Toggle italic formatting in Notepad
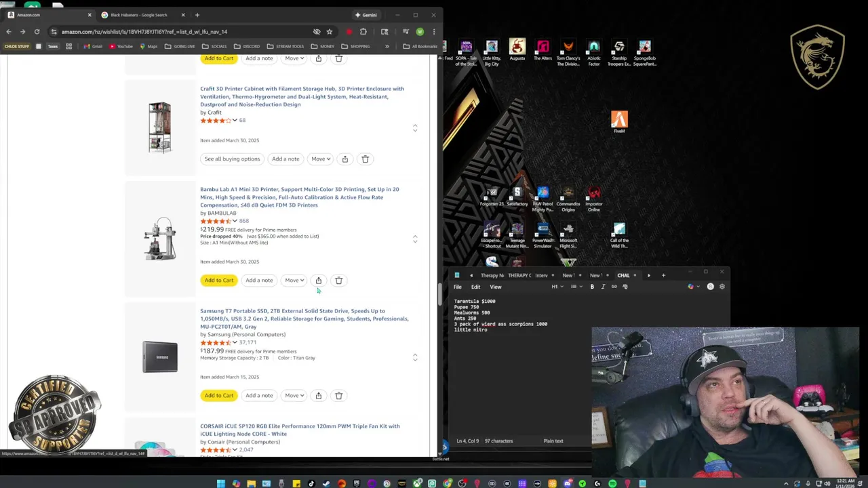Viewport: 868px width, 488px height. point(603,287)
